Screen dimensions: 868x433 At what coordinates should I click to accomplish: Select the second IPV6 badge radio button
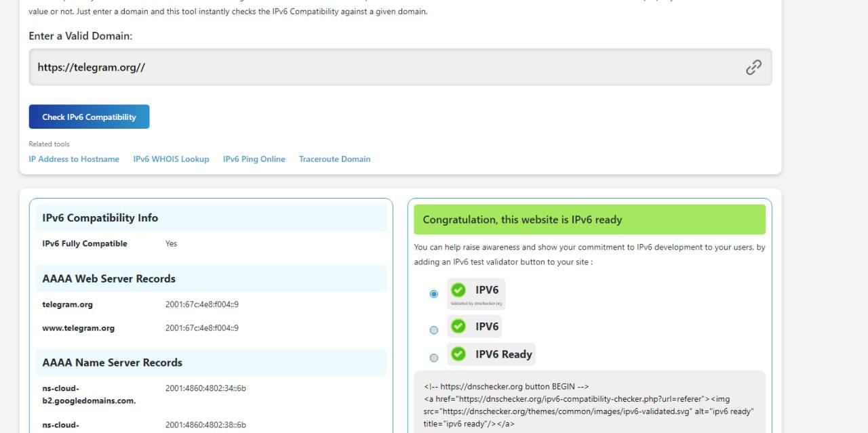pyautogui.click(x=434, y=330)
